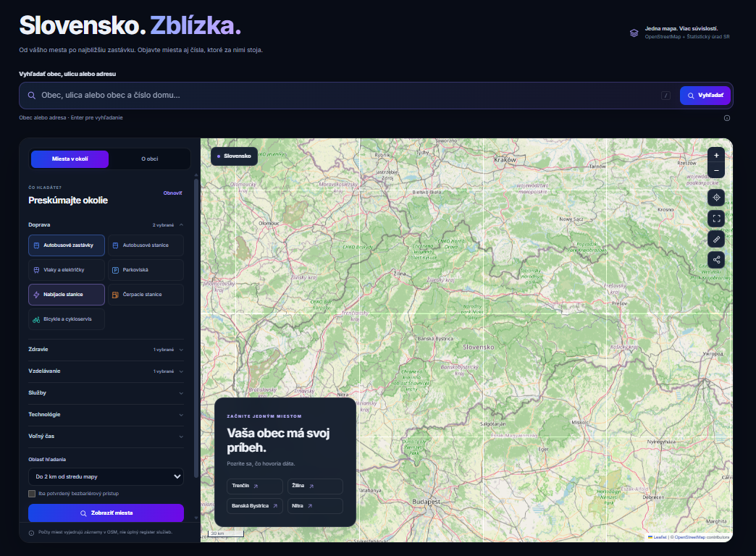Click the Zobraziť miesta button
The image size is (756, 556).
click(x=106, y=513)
